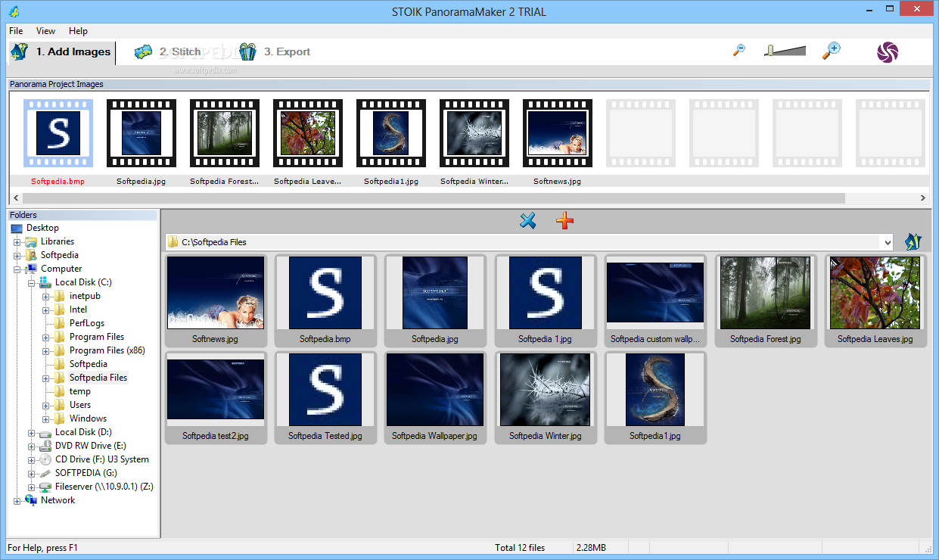Expand the inetpub folder node
The width and height of the screenshot is (939, 560).
point(46,297)
